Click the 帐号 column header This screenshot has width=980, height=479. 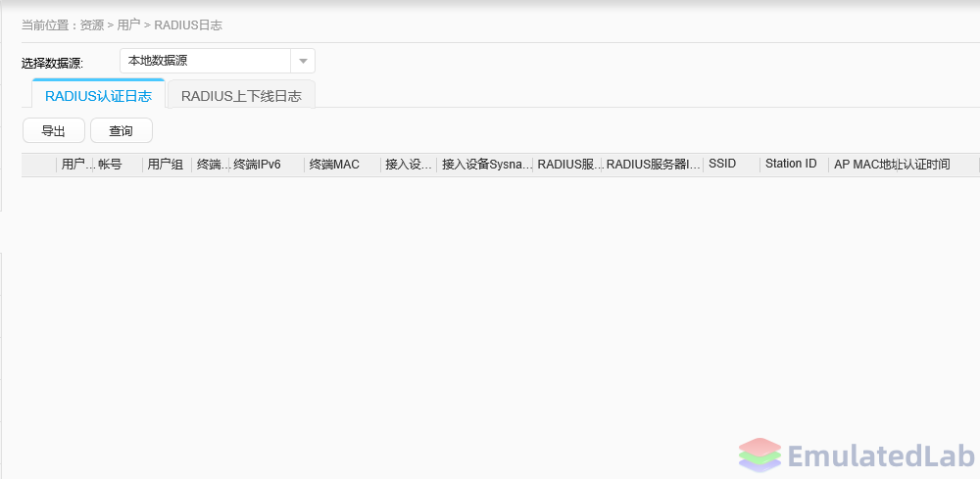tap(119, 165)
